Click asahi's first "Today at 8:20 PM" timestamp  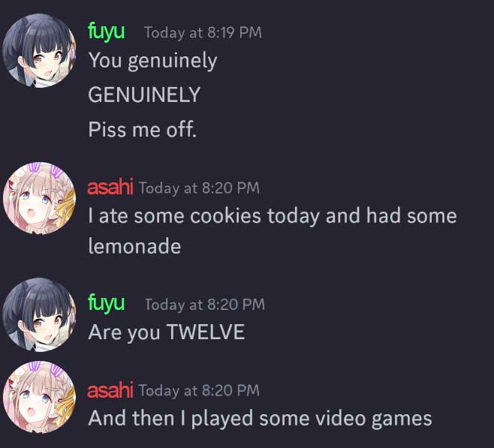pyautogui.click(x=199, y=188)
